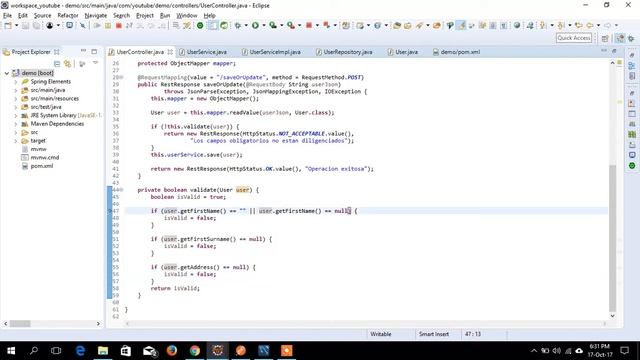Switch to the demo/pom.xml tab
Screen dimensions: 640x360
coord(460,52)
